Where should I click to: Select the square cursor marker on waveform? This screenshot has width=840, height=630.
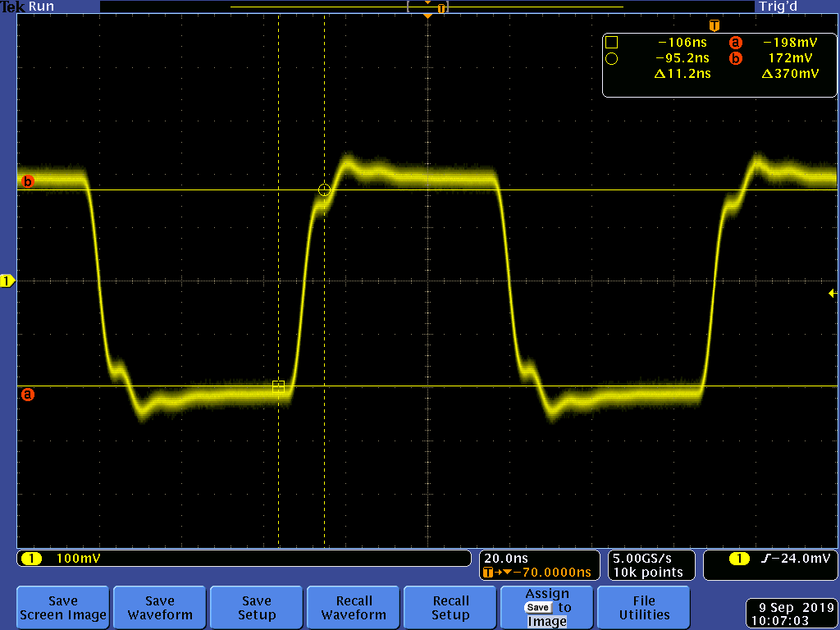pos(278,386)
